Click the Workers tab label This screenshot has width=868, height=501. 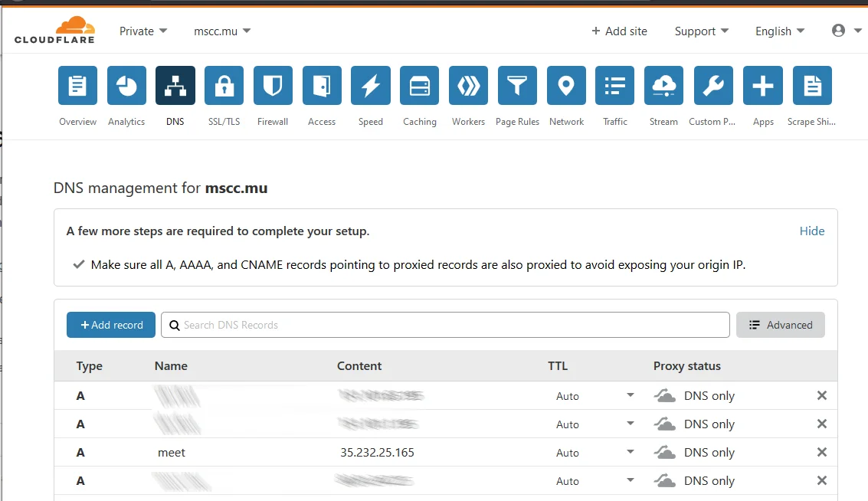coord(468,122)
